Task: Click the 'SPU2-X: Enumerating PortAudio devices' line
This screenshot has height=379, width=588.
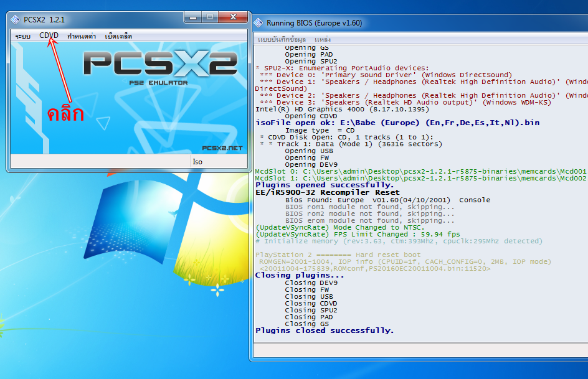Action: coord(342,68)
